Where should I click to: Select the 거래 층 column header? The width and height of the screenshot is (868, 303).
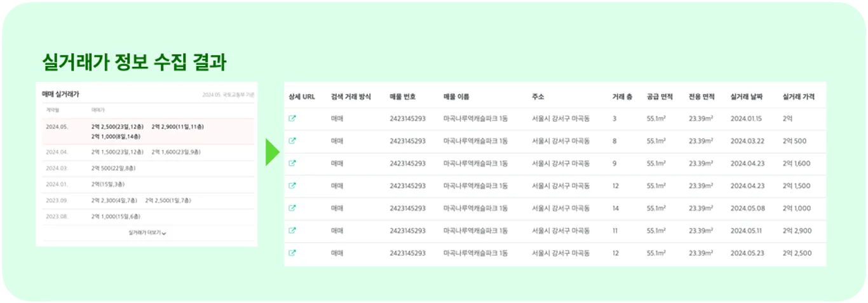coord(622,97)
